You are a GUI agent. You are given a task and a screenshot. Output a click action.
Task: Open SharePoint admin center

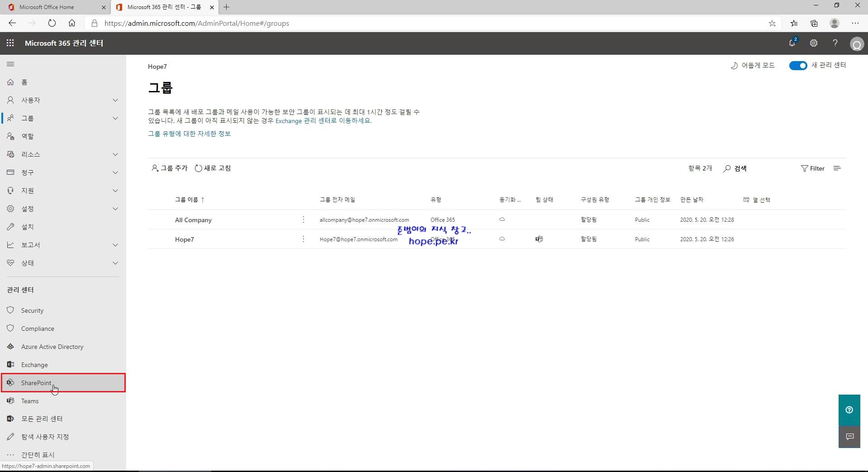click(x=63, y=383)
